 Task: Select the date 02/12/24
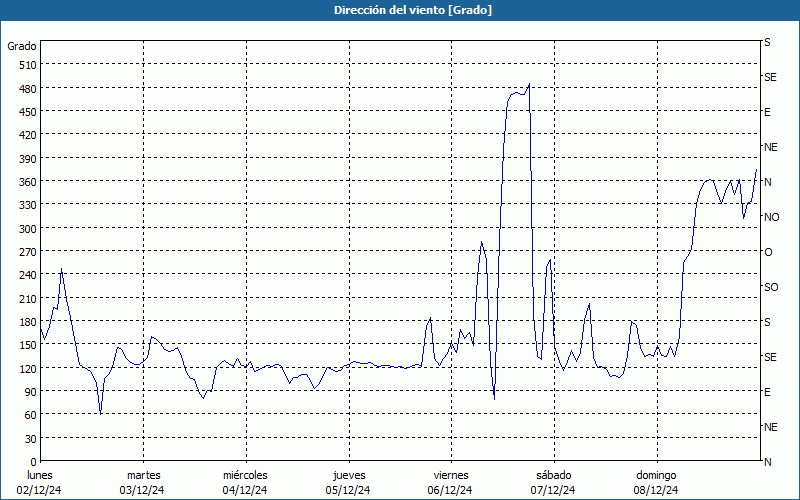click(39, 490)
